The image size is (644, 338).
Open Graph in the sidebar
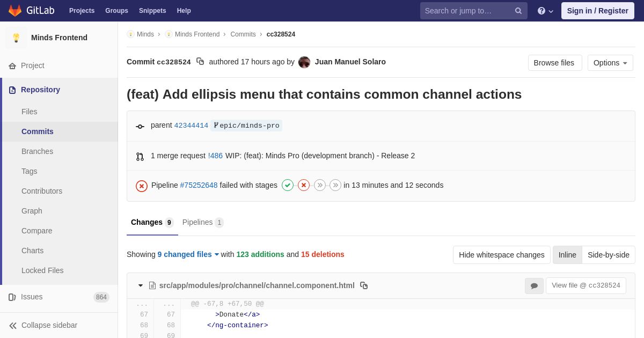pyautogui.click(x=60, y=211)
